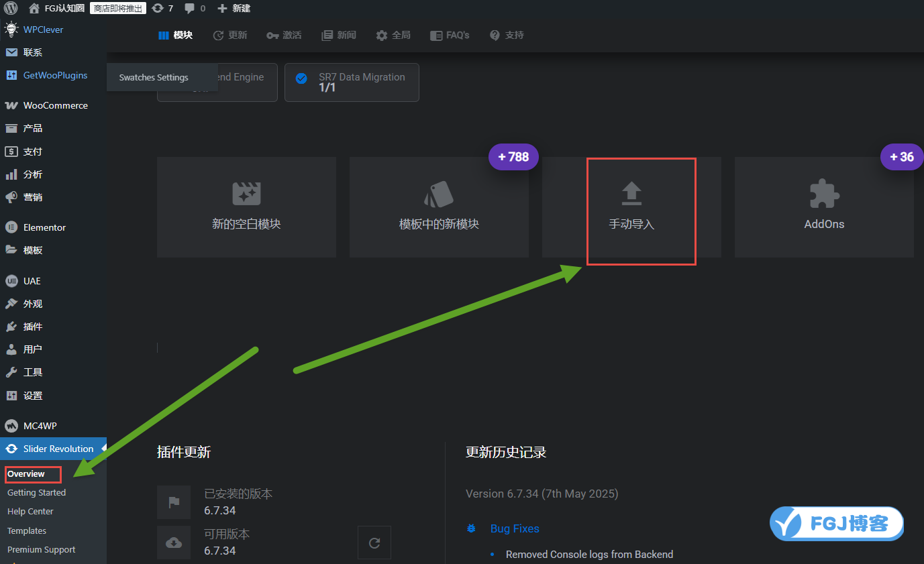Viewport: 924px width, 564px height.
Task: Open the WordPress logo menu
Action: point(11,8)
